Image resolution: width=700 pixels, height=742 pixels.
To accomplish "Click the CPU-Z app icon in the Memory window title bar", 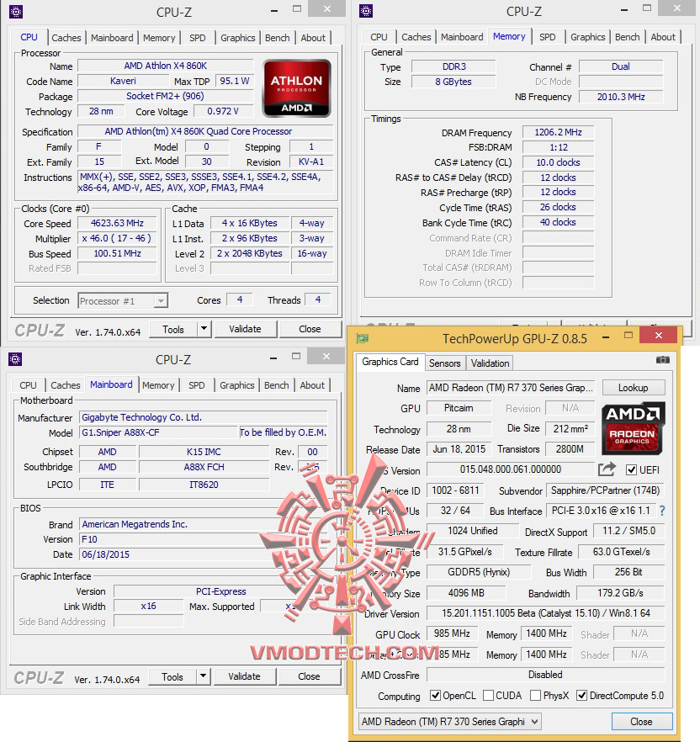I will [x=366, y=11].
